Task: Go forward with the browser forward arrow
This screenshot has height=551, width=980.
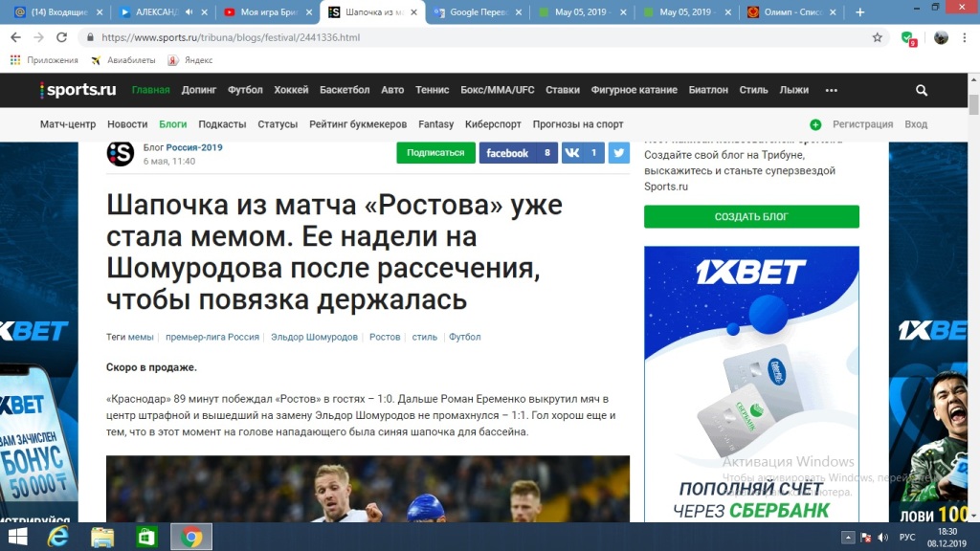Action: [38, 37]
